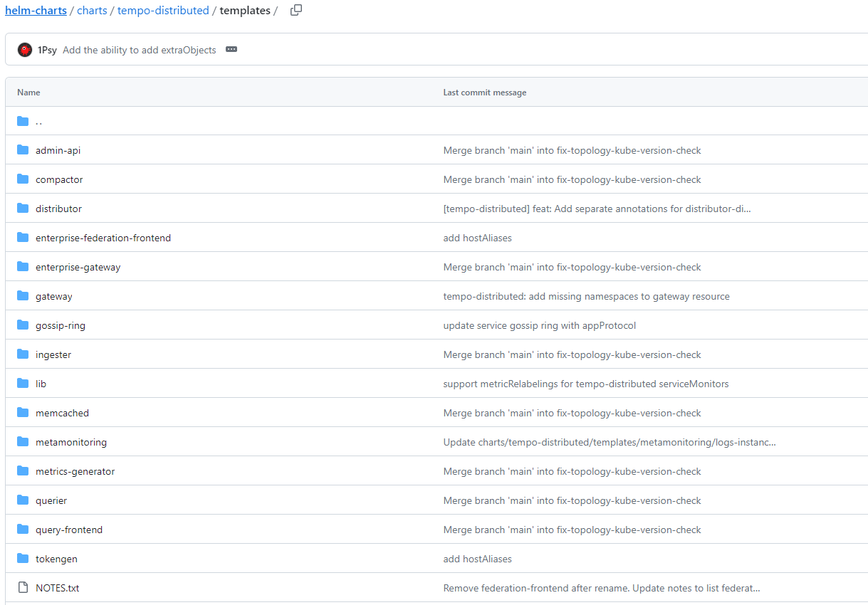Open 1Psy author profile link
The height and width of the screenshot is (605, 868).
[x=47, y=50]
